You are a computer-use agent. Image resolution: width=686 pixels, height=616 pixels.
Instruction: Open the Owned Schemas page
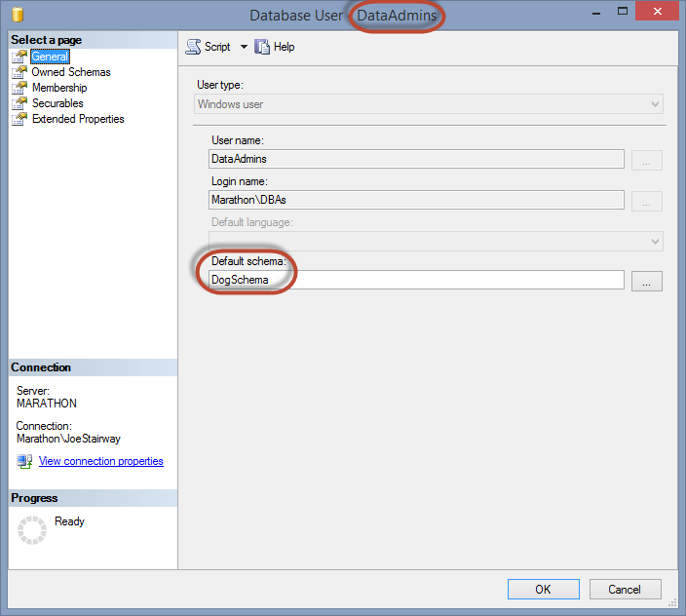click(71, 72)
